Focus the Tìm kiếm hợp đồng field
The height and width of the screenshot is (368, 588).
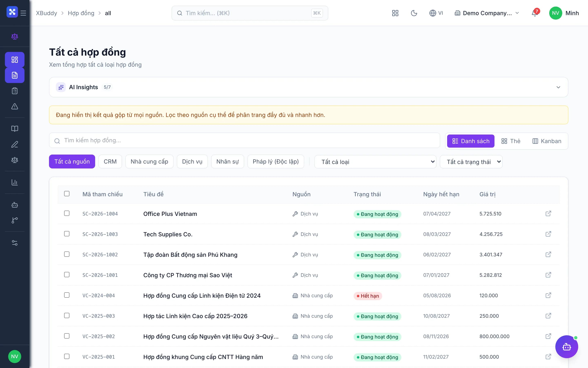[x=244, y=140]
